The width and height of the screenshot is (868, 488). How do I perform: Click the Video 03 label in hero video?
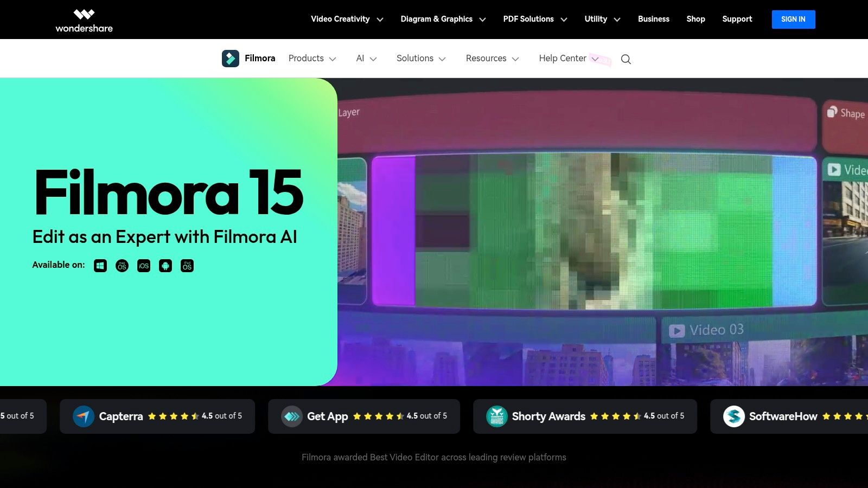pyautogui.click(x=717, y=330)
